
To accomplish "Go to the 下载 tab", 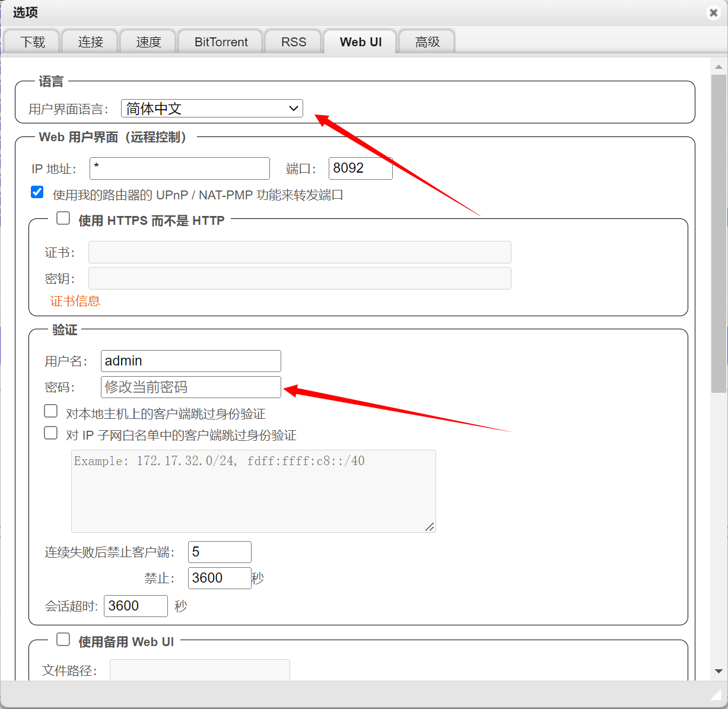I will [x=33, y=42].
